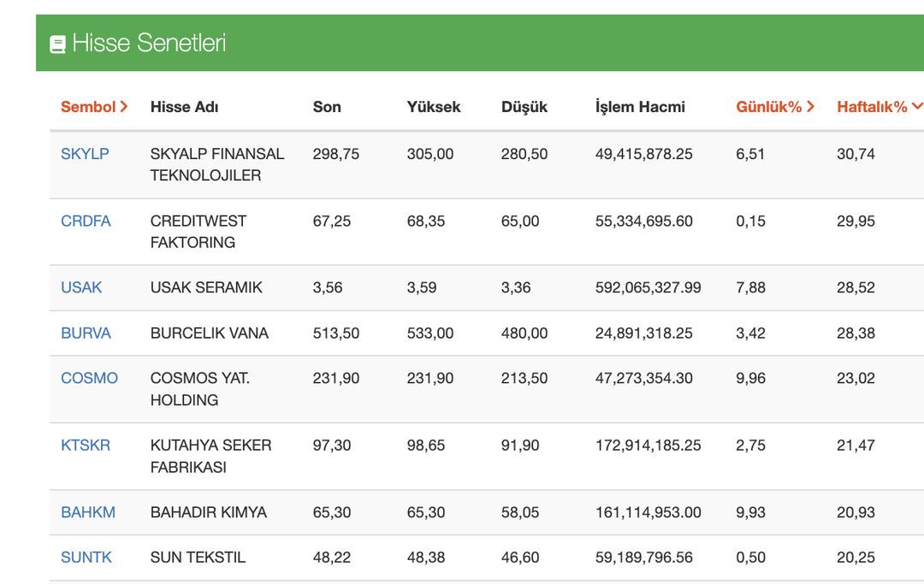924x584 pixels.
Task: Click the İşlem Hacmi column header
Action: [640, 107]
